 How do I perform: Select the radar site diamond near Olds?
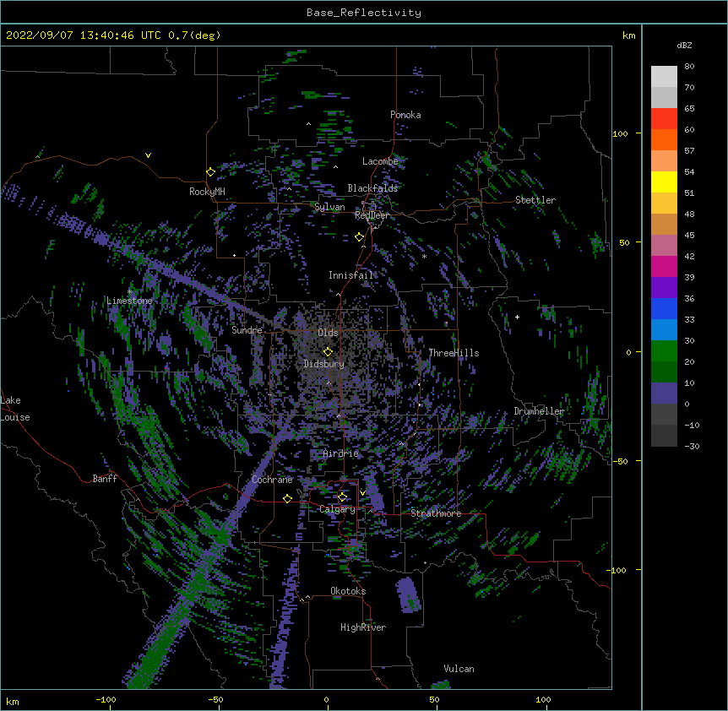pos(328,351)
